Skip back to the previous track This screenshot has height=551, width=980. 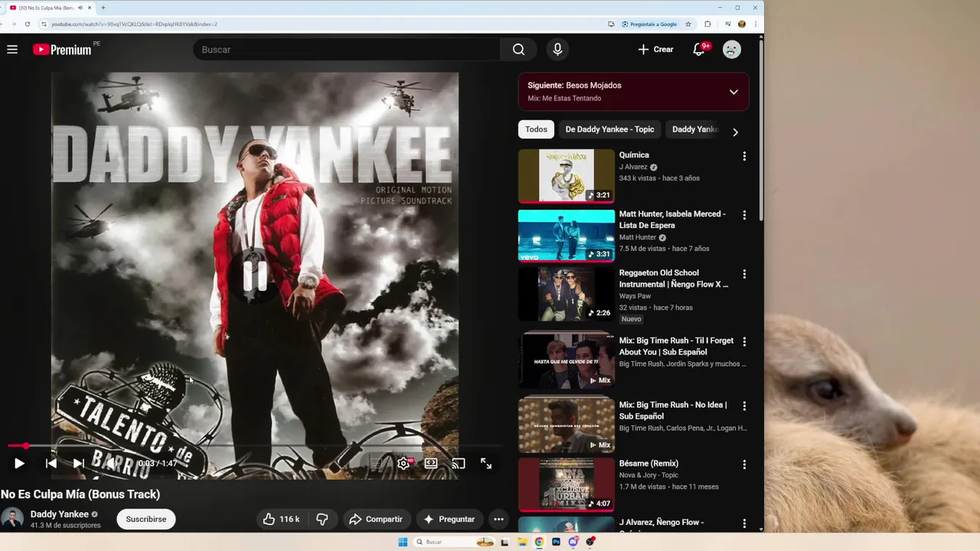pyautogui.click(x=51, y=463)
